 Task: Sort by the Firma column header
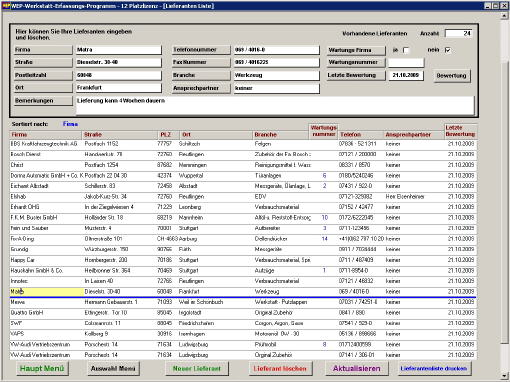click(46, 135)
